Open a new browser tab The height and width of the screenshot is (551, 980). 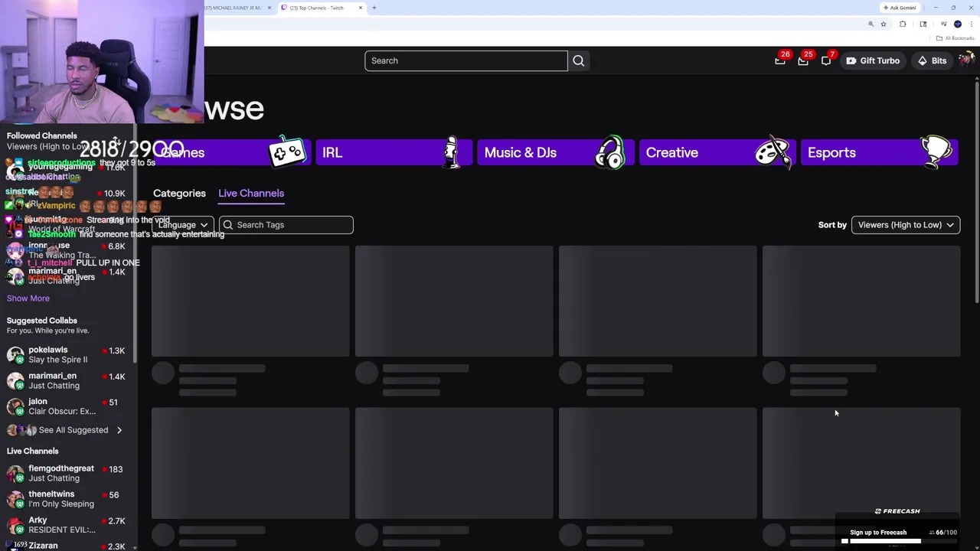point(374,8)
